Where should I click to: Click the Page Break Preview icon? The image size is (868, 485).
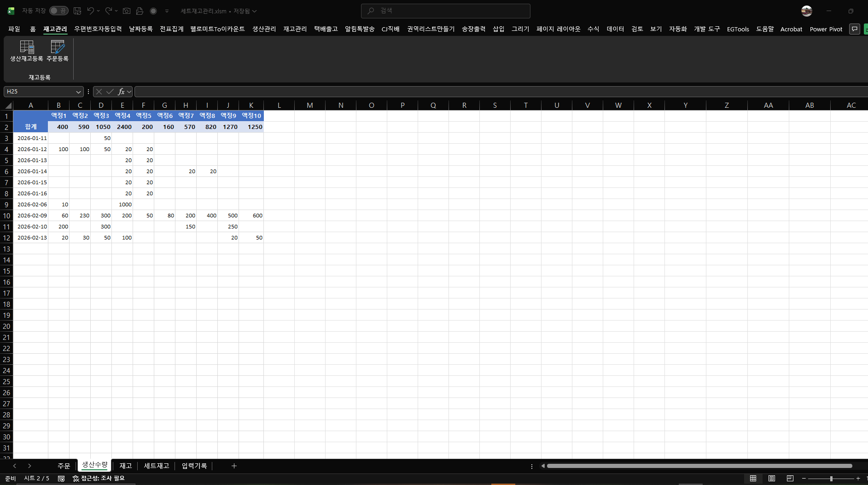(790, 479)
